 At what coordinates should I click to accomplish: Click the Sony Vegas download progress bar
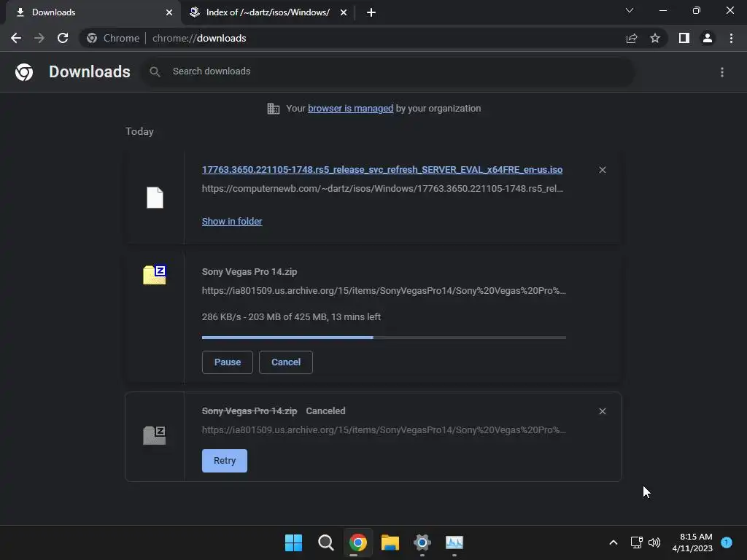point(384,338)
